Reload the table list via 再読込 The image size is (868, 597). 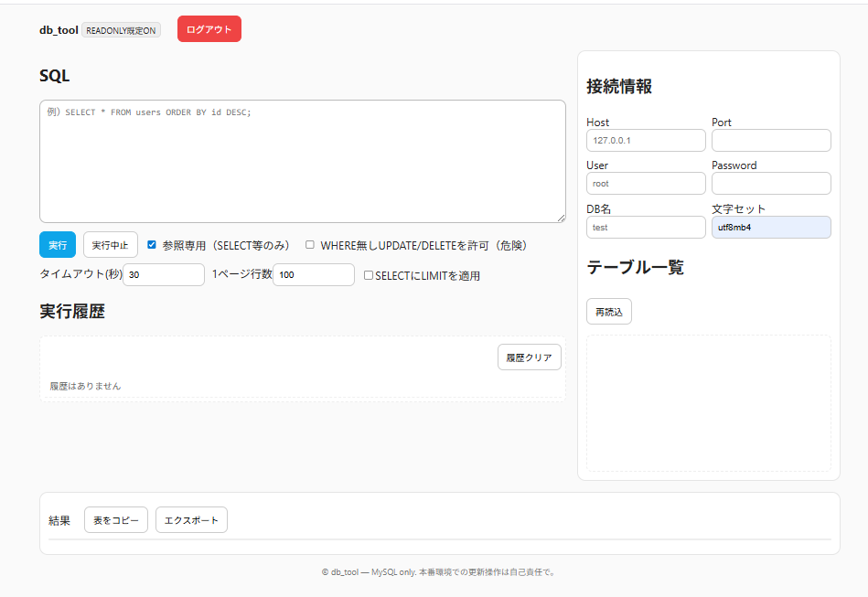click(x=608, y=311)
